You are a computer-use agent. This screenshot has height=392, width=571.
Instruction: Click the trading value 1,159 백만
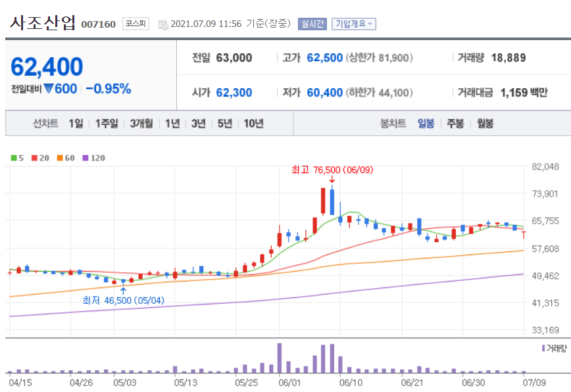(524, 93)
